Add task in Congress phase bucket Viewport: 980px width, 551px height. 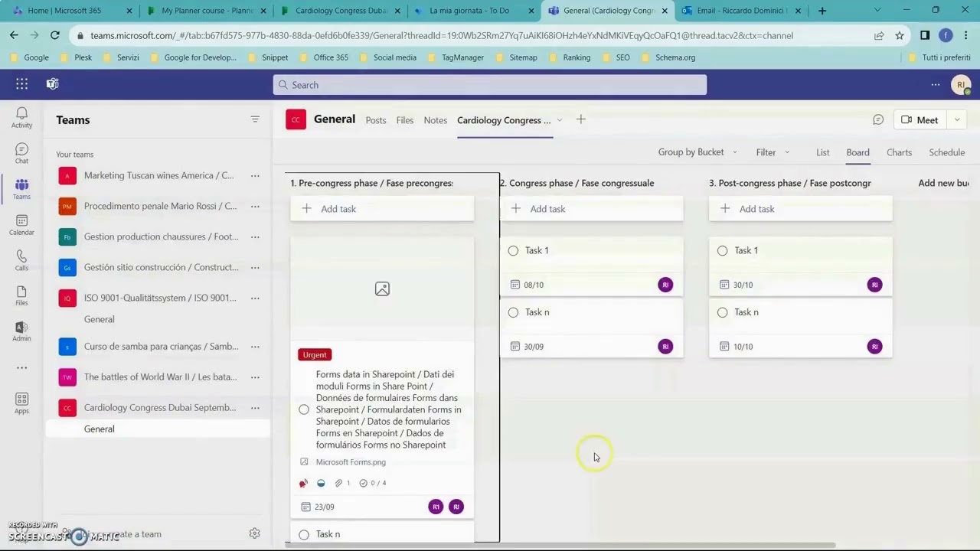click(591, 209)
